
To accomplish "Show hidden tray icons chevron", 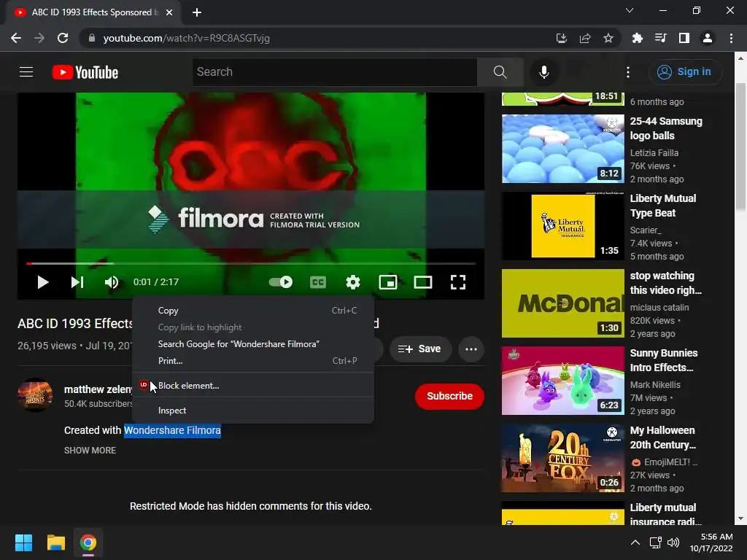I will pos(635,542).
